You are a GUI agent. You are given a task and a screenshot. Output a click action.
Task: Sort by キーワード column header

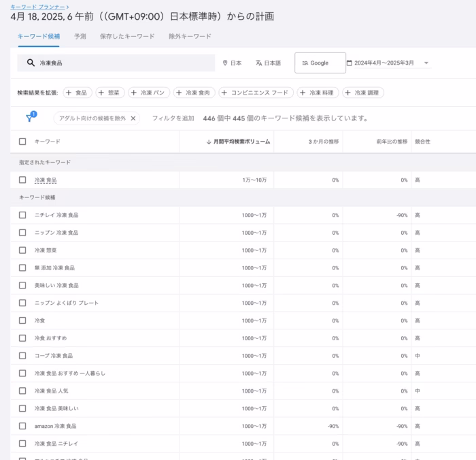tap(48, 142)
